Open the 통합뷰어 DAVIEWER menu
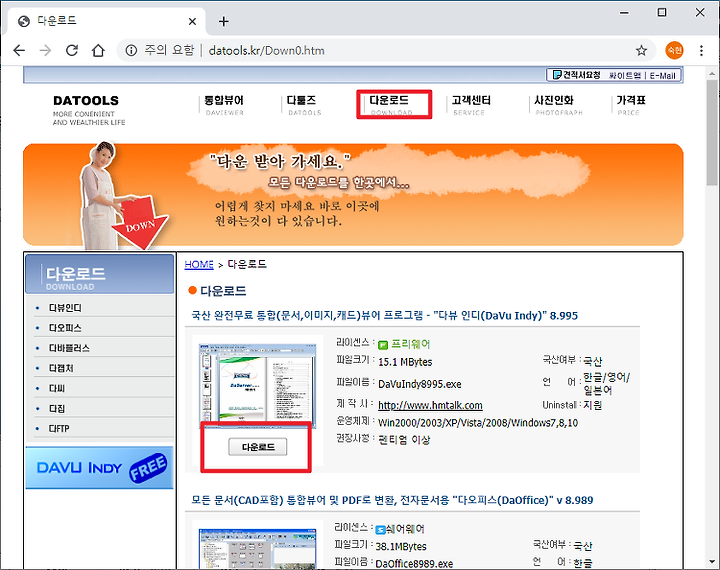 [x=224, y=105]
